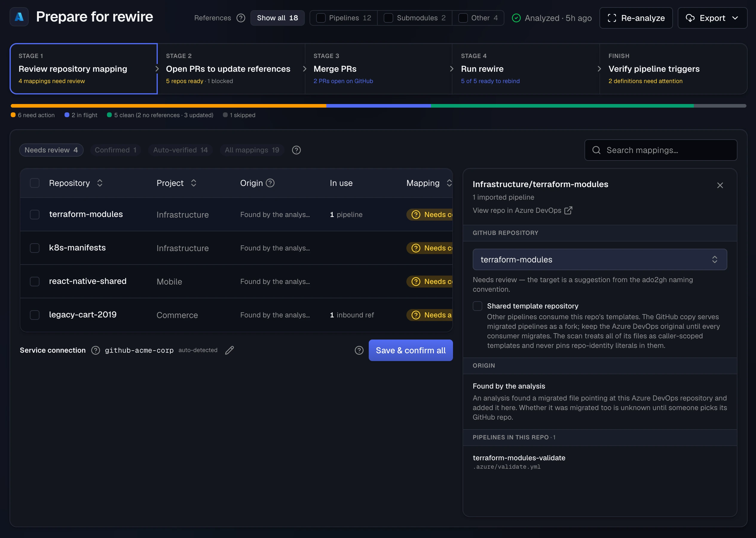Click k8s-manifests Needs status badge

tap(429, 248)
